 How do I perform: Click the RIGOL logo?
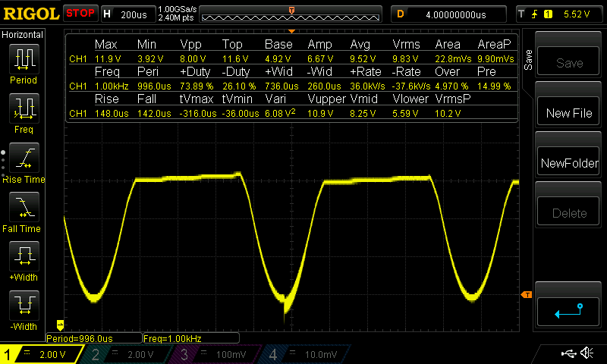[x=31, y=14]
